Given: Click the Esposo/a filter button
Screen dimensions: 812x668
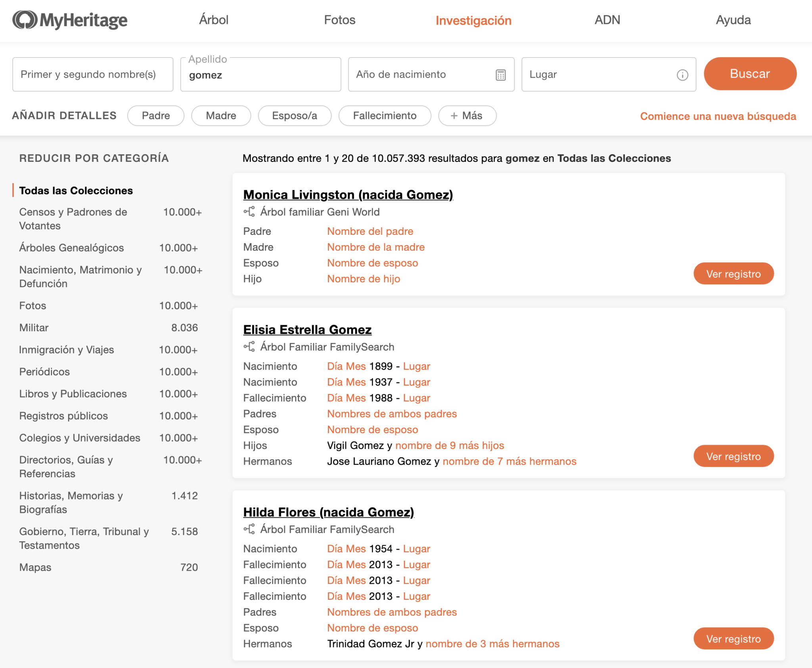Looking at the screenshot, I should (295, 115).
